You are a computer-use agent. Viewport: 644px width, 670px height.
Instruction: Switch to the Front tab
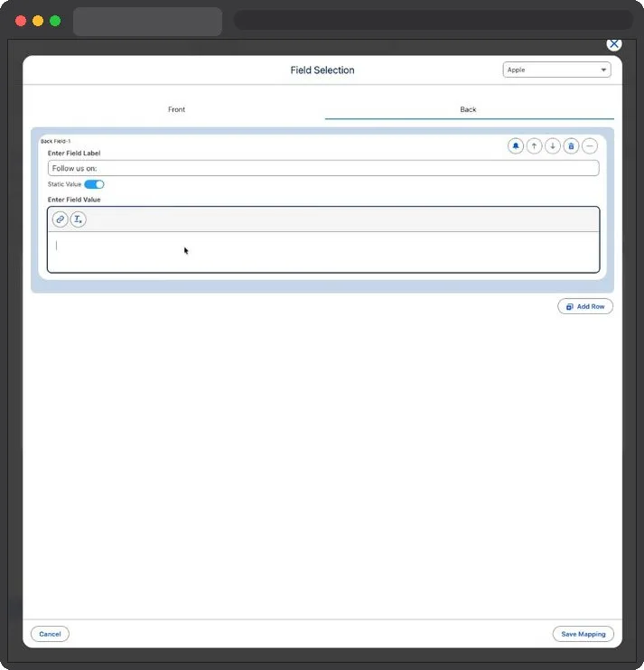point(176,109)
